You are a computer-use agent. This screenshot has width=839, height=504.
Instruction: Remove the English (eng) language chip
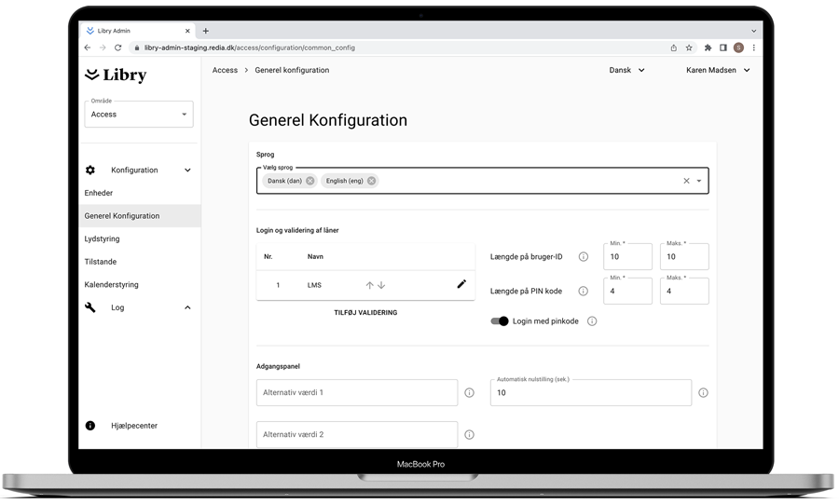point(371,181)
